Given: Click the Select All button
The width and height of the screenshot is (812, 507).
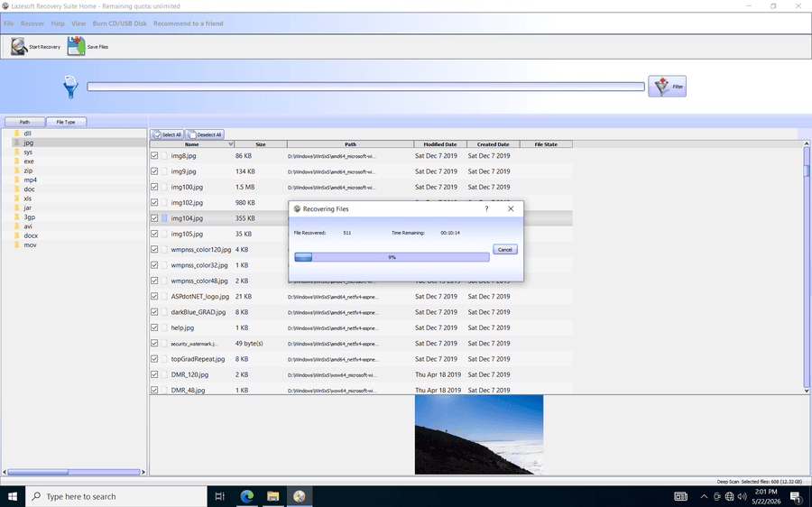Looking at the screenshot, I should pyautogui.click(x=167, y=134).
